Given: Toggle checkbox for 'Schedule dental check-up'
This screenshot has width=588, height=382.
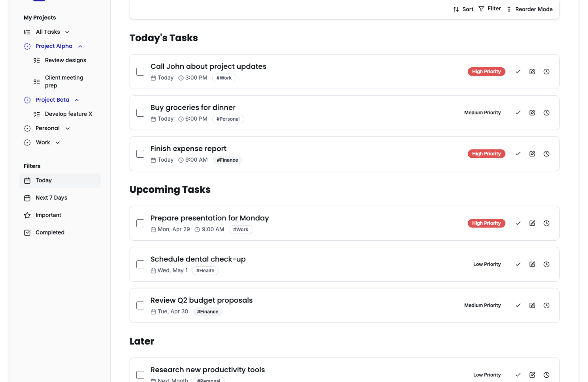Looking at the screenshot, I should point(140,264).
